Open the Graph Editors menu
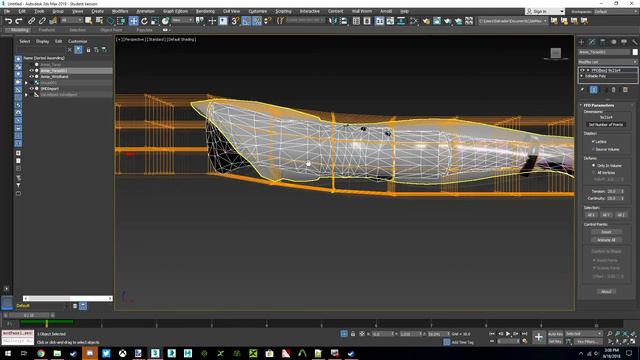640x360 pixels. tap(176, 11)
